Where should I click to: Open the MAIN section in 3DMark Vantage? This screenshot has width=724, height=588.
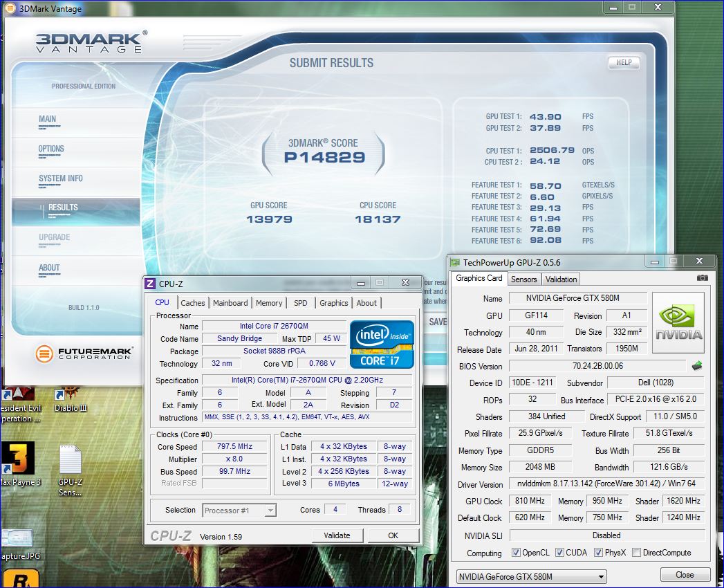48,119
